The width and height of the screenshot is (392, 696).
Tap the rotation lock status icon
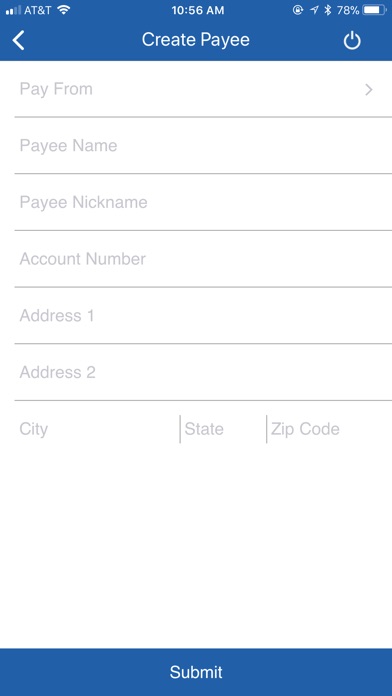pos(298,10)
